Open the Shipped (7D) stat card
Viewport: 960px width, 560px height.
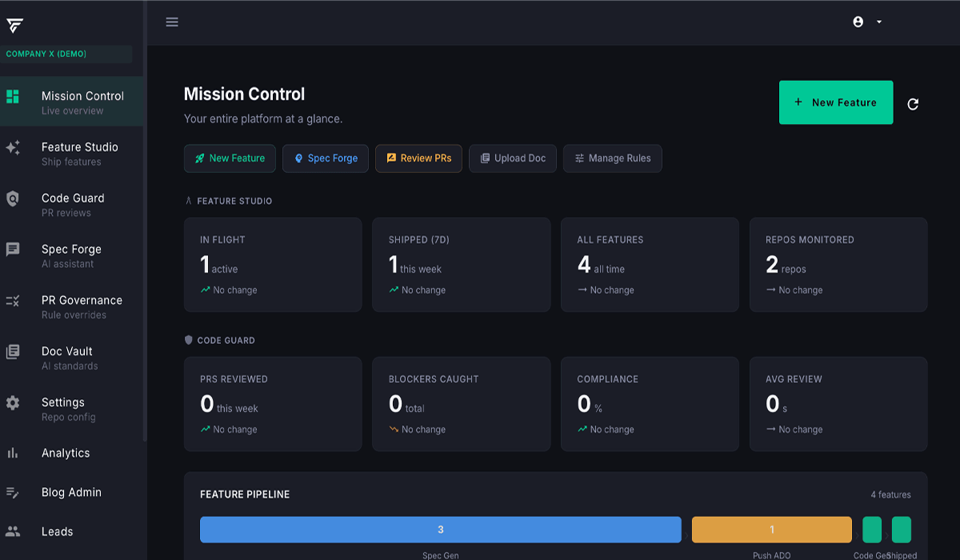(462, 265)
